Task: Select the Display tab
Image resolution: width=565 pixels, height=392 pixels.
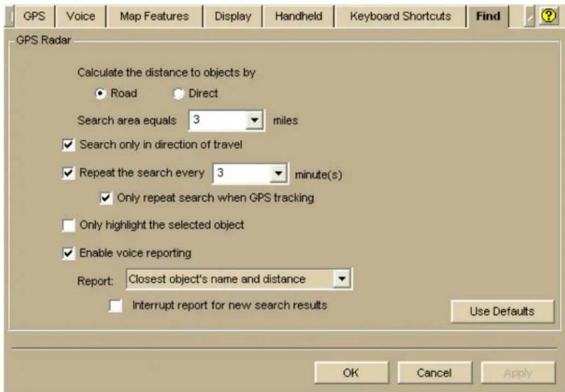Action: click(233, 16)
